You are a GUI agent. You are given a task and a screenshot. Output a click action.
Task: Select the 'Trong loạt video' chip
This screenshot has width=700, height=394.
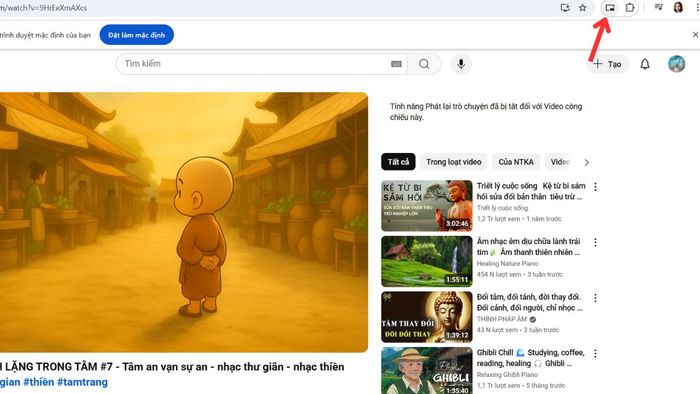tap(454, 162)
